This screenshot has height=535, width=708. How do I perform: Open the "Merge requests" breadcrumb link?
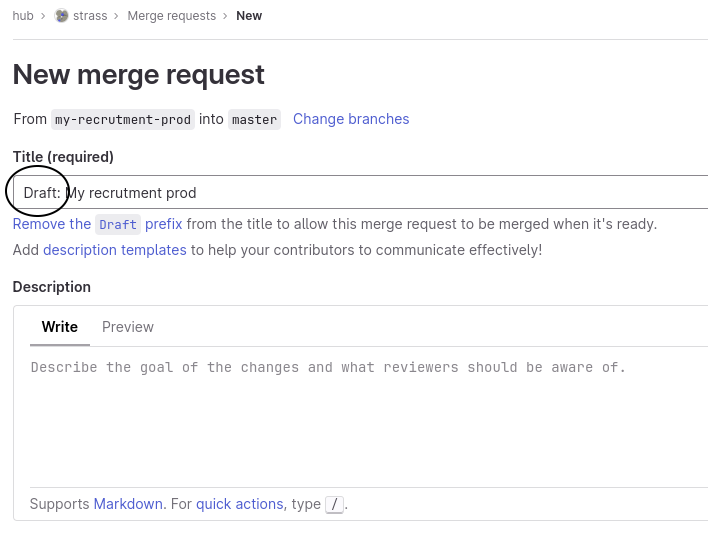[x=171, y=16]
